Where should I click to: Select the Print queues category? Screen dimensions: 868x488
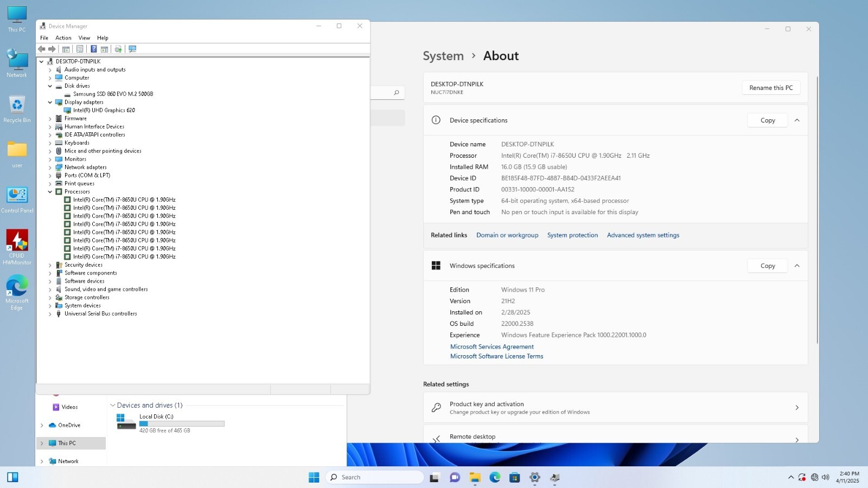(x=79, y=183)
